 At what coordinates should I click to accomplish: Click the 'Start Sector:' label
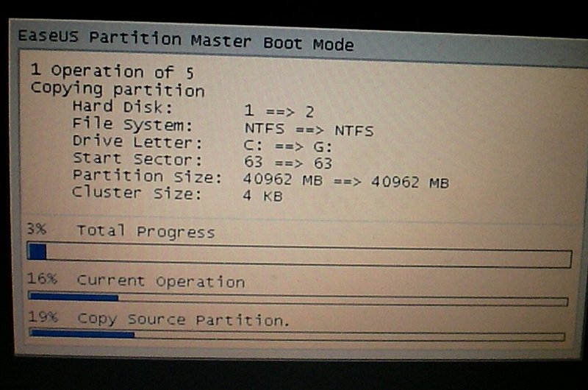pyautogui.click(x=137, y=159)
